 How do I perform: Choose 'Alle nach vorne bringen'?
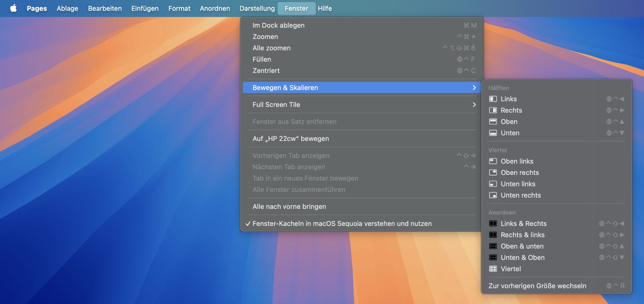click(x=289, y=207)
